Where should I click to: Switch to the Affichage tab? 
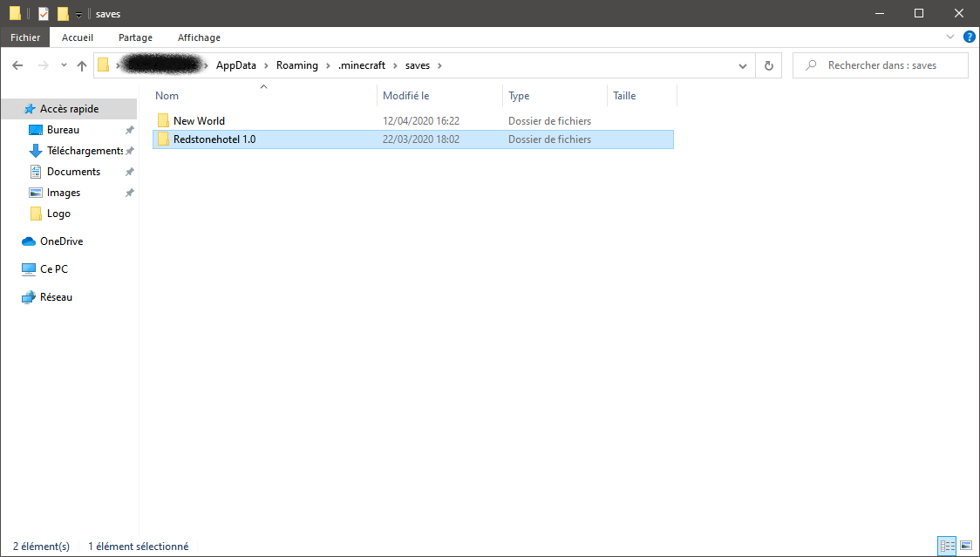click(x=198, y=37)
